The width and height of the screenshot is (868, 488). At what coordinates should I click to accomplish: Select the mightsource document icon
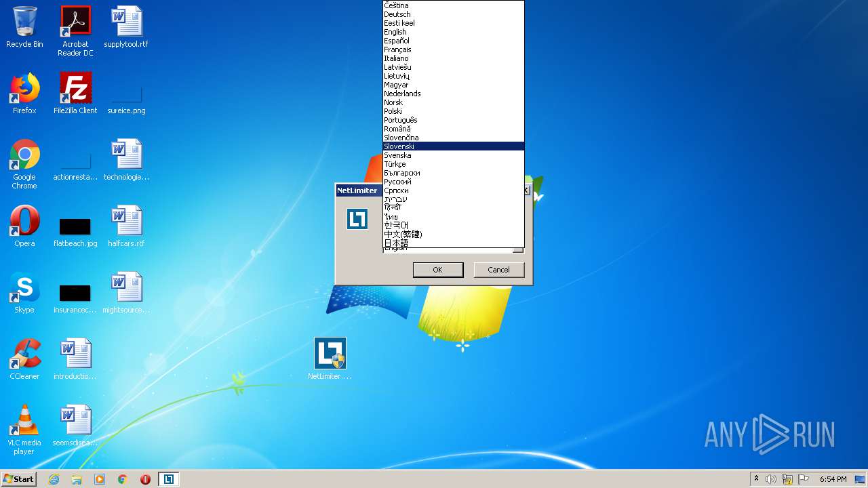point(126,293)
